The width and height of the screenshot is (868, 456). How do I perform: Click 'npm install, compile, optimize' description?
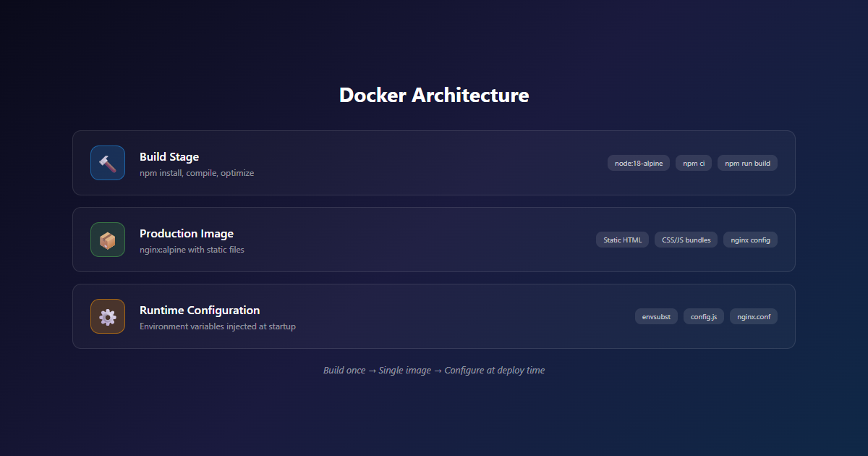[197, 173]
